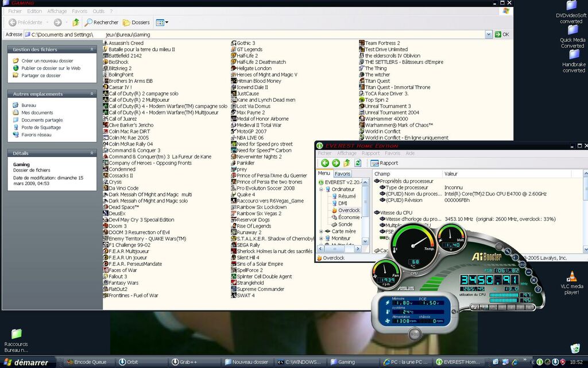Click Valeur column header in EVEREST

coord(506,174)
